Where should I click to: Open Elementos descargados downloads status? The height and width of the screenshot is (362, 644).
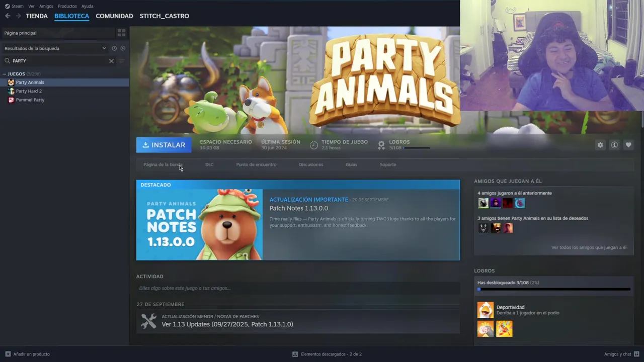(x=327, y=354)
